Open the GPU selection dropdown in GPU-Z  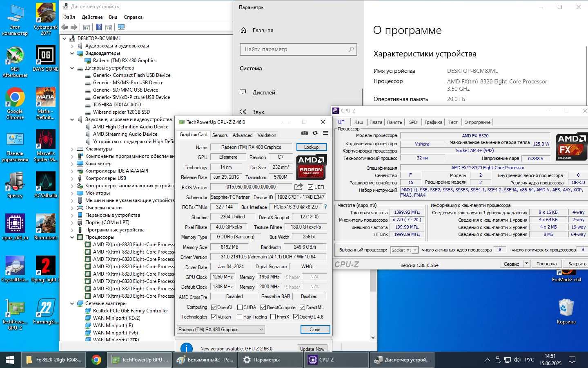tap(221, 330)
